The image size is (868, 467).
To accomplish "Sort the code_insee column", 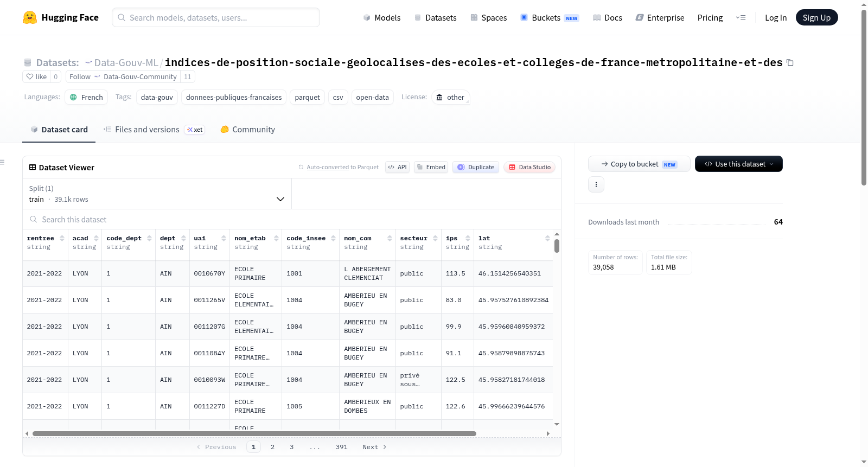I will pos(333,238).
